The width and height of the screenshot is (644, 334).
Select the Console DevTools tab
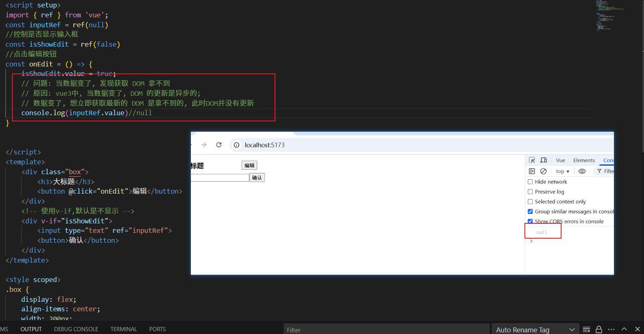click(608, 160)
